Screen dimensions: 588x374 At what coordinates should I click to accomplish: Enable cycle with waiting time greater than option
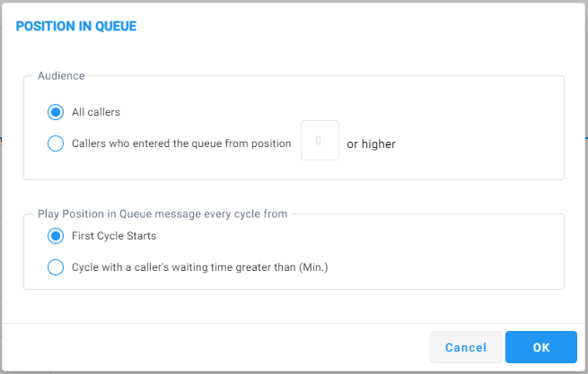tap(56, 266)
